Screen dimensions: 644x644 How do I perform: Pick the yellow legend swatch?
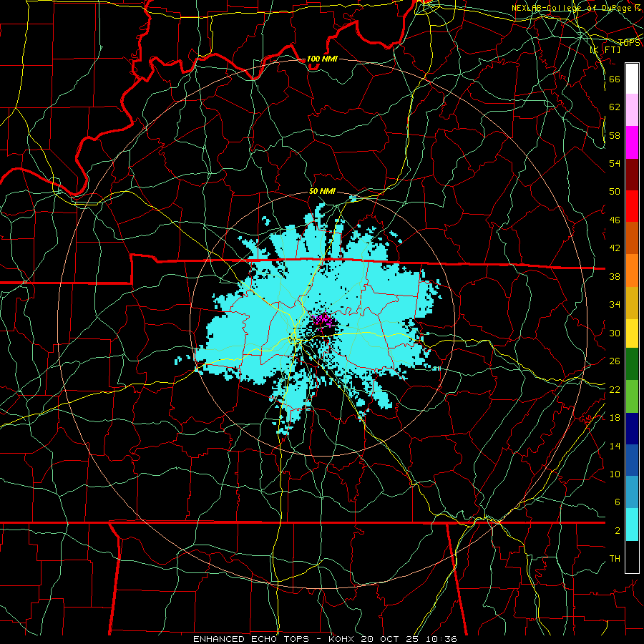point(632,333)
